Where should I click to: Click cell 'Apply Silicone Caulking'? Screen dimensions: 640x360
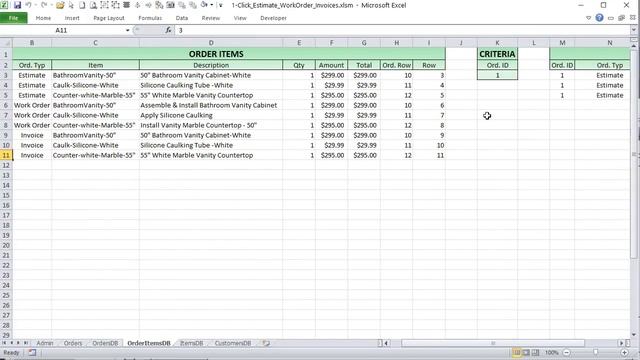click(x=211, y=115)
